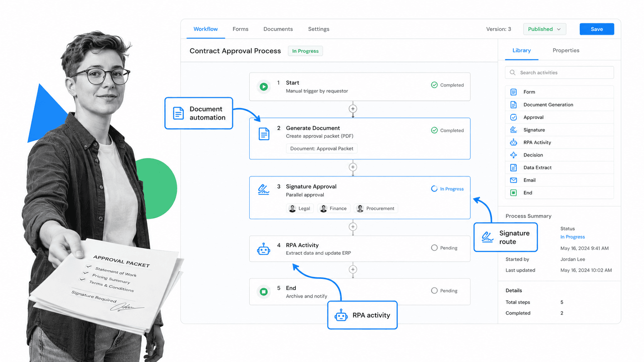
Task: Click the RPA Activity robot icon in step 4
Action: (x=263, y=249)
